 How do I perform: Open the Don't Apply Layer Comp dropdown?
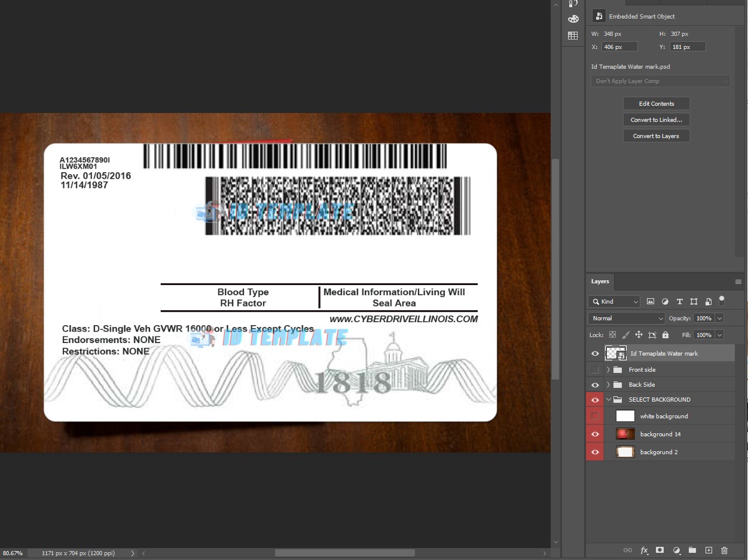661,81
